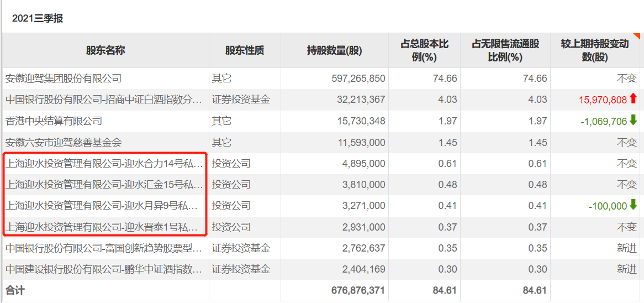Viewport: 644px width, 303px height.
Task: Click the change value 15,970,808
Action: pos(603,99)
